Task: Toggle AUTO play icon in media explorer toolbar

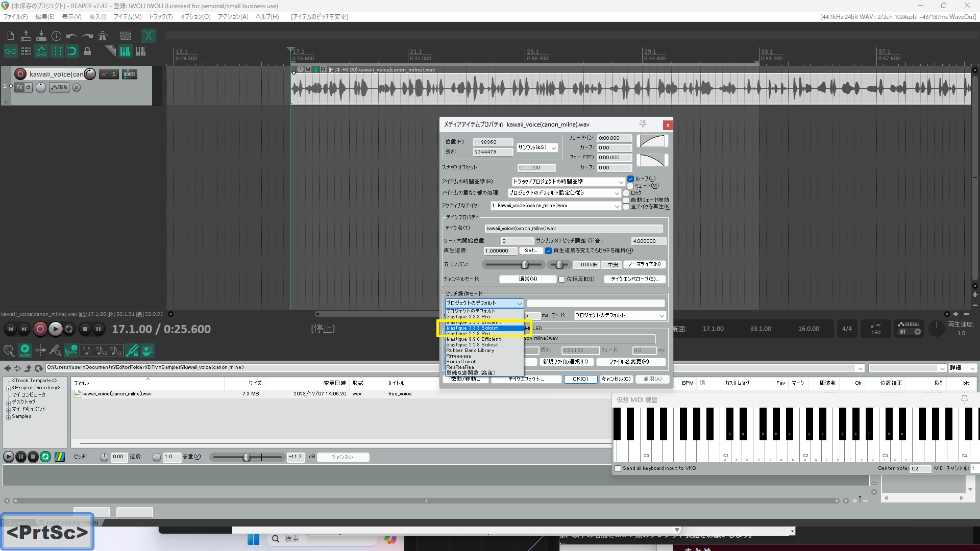Action: [x=24, y=350]
